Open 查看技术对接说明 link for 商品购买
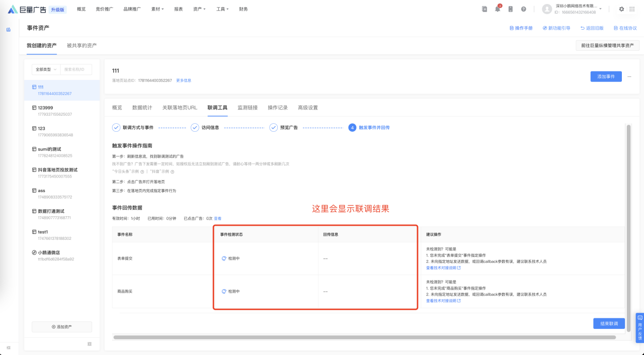The image size is (644, 355). pyautogui.click(x=443, y=301)
